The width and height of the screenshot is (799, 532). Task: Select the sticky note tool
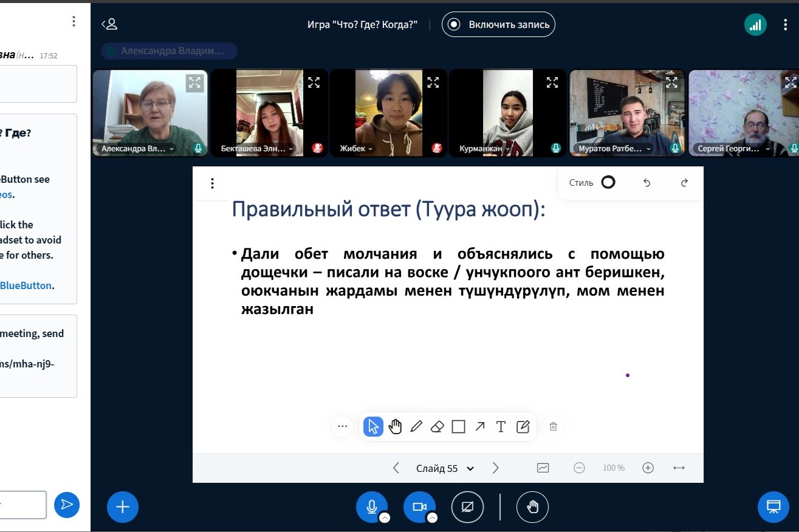(x=523, y=427)
